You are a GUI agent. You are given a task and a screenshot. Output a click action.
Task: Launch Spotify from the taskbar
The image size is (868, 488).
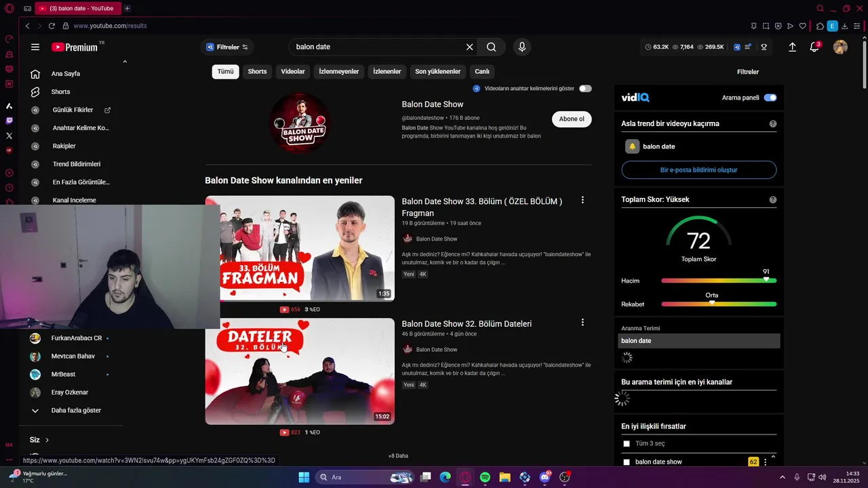point(485,477)
